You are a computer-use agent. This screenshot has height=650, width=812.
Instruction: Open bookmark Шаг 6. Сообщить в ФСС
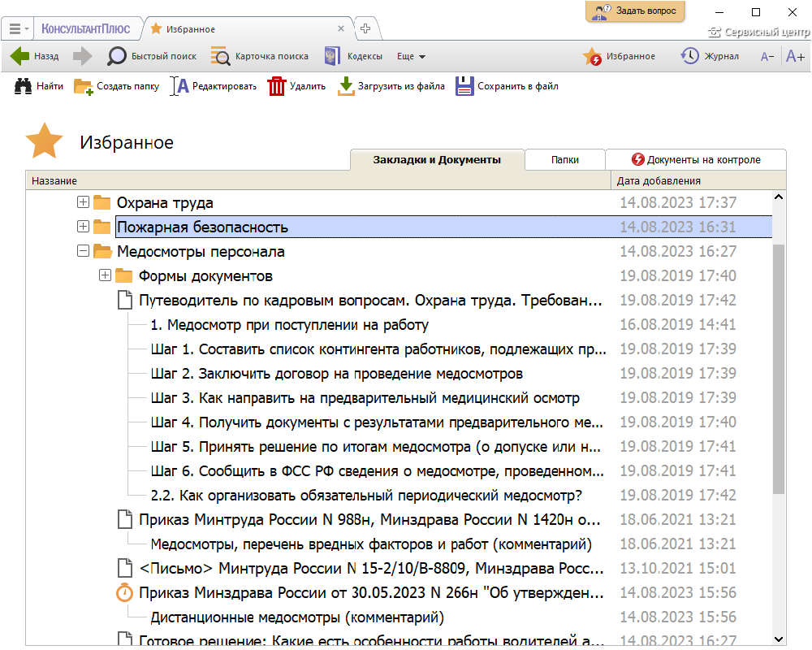377,471
